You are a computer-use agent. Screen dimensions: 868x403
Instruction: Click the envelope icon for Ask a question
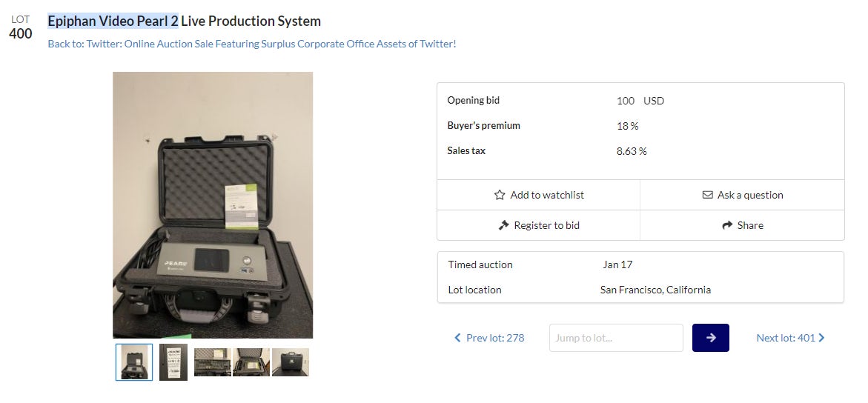(708, 196)
